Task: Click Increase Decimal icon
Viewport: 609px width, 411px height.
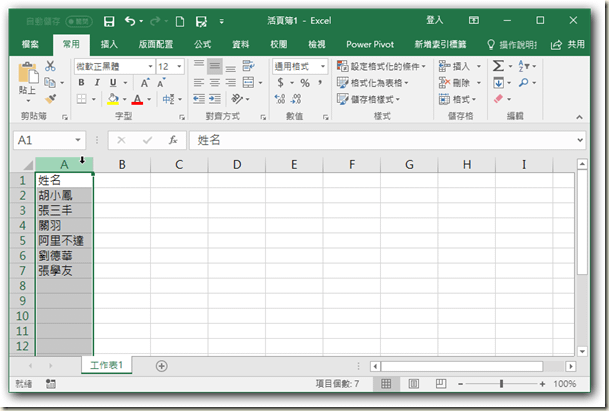Action: point(280,99)
